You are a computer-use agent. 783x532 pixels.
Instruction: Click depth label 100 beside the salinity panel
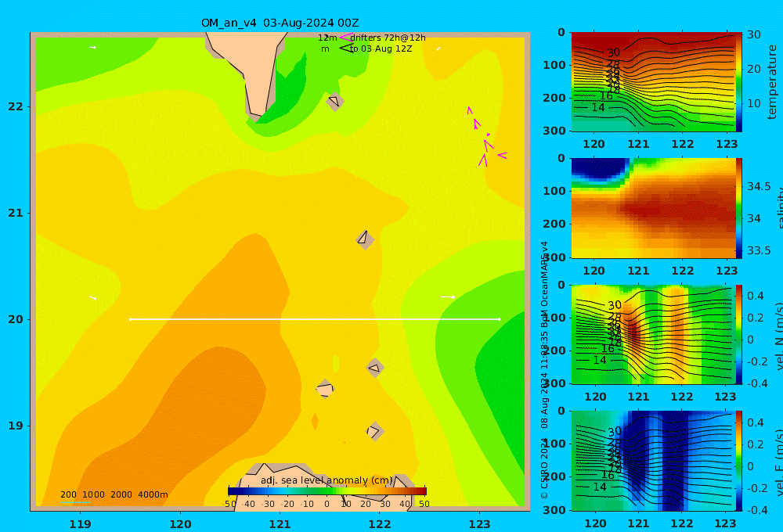click(554, 191)
